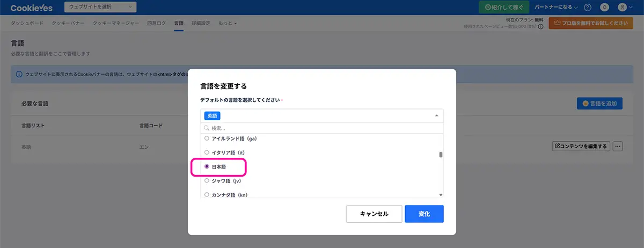Go to the クッキーバナー tab
The width and height of the screenshot is (644, 248).
click(68, 24)
